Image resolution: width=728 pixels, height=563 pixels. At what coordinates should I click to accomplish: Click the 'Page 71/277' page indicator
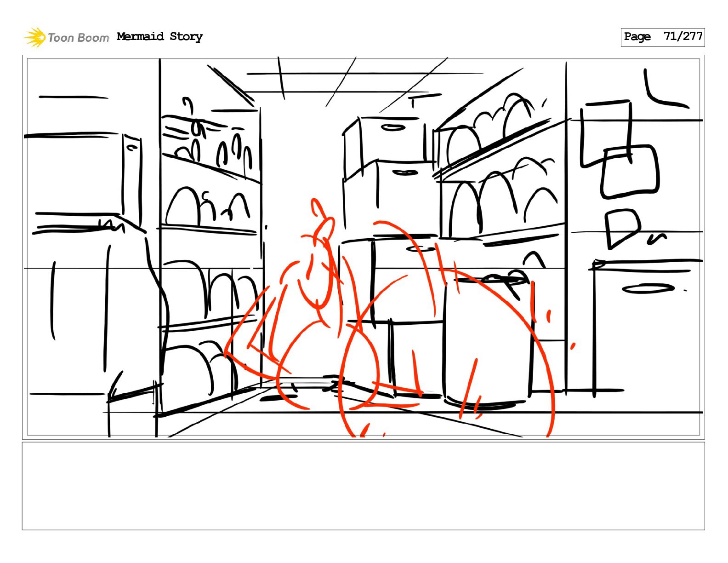point(662,37)
